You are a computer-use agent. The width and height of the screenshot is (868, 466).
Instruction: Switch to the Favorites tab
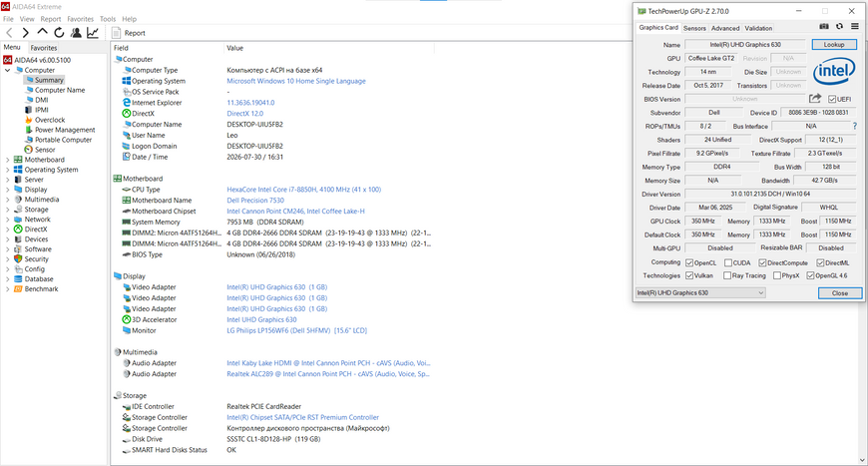[44, 48]
